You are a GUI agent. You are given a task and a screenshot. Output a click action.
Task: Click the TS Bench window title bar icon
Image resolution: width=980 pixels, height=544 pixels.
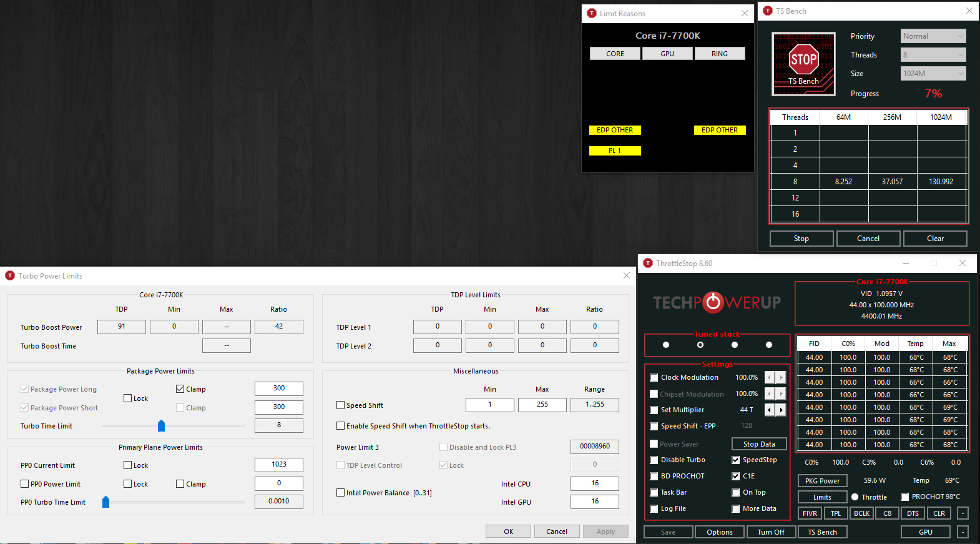pyautogui.click(x=768, y=11)
